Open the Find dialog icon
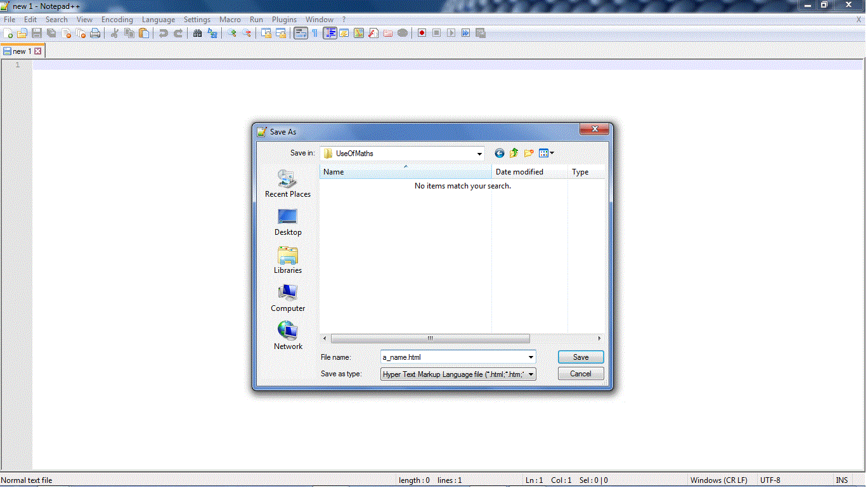Image resolution: width=868 pixels, height=488 pixels. (198, 33)
